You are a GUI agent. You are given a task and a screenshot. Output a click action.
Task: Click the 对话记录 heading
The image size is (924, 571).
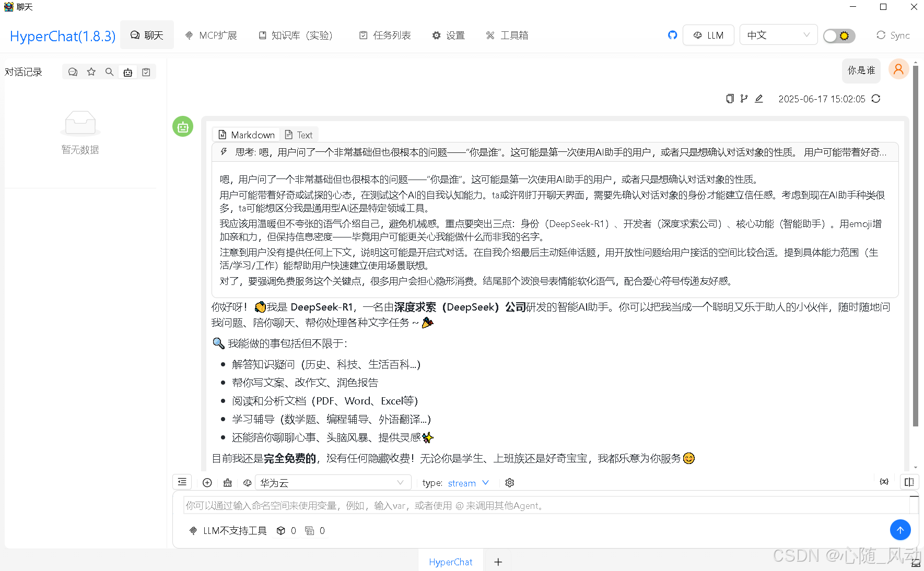click(24, 72)
